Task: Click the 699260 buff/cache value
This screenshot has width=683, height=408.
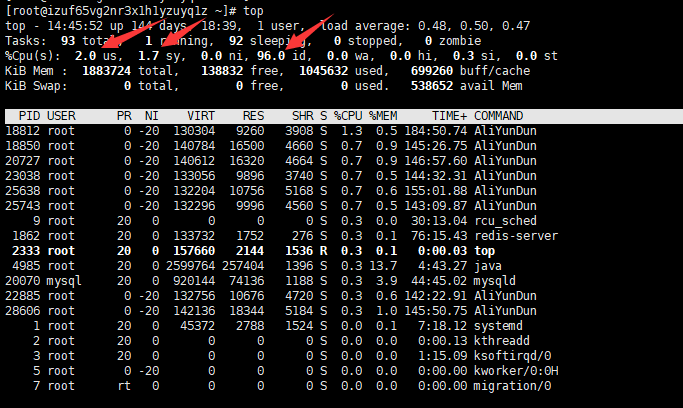Action: coord(432,71)
